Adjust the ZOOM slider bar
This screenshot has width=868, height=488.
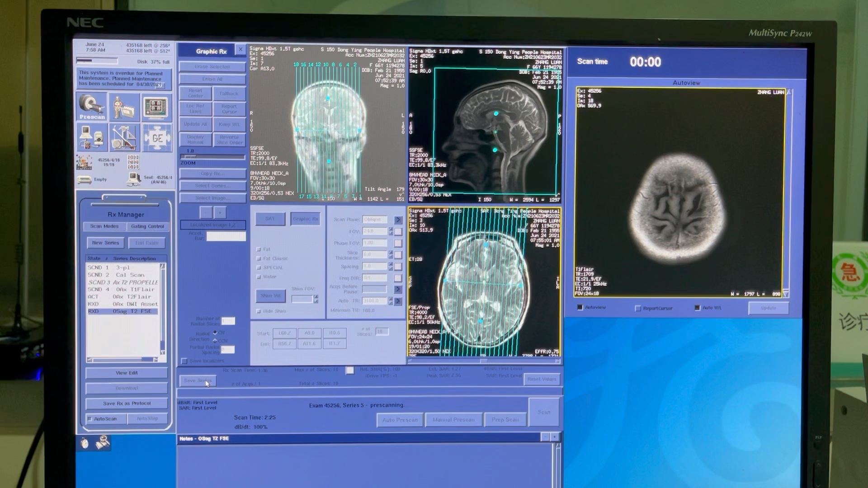tap(212, 157)
